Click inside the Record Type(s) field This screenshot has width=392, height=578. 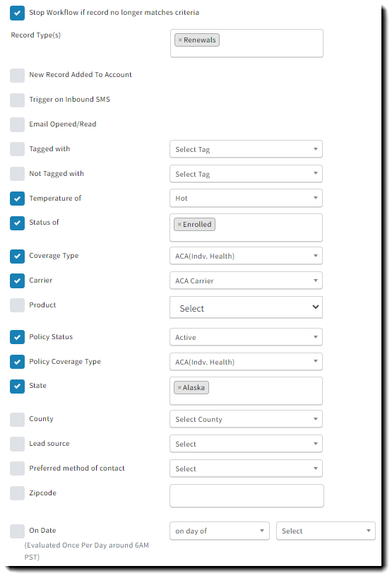(x=247, y=44)
